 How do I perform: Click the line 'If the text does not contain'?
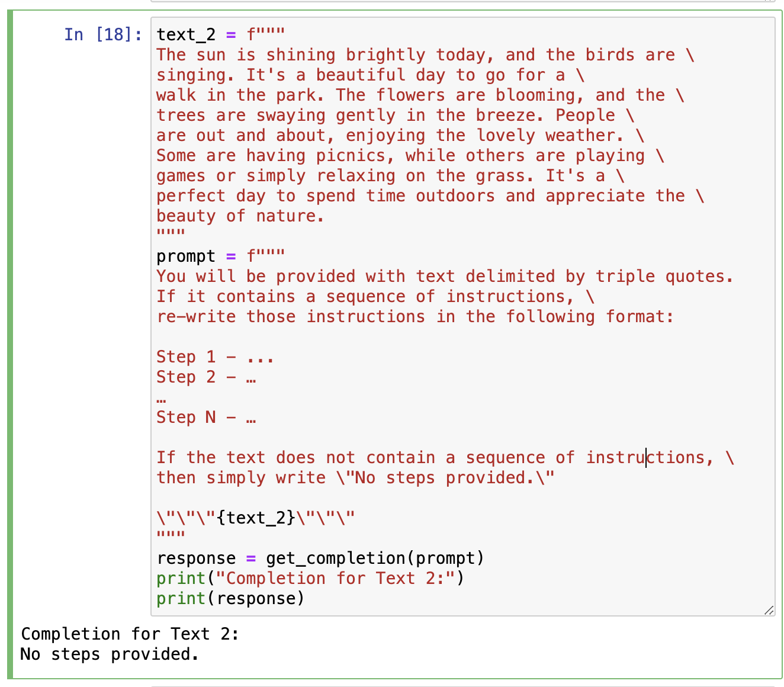[445, 457]
